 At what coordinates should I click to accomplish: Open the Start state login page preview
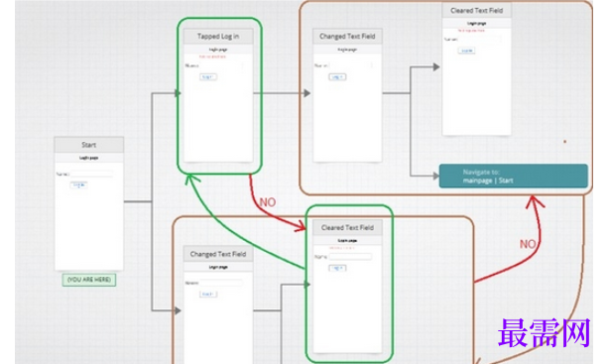pos(89,211)
